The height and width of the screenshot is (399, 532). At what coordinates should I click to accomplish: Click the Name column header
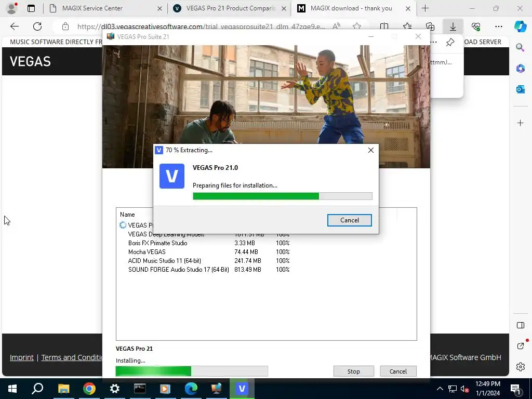127,215
